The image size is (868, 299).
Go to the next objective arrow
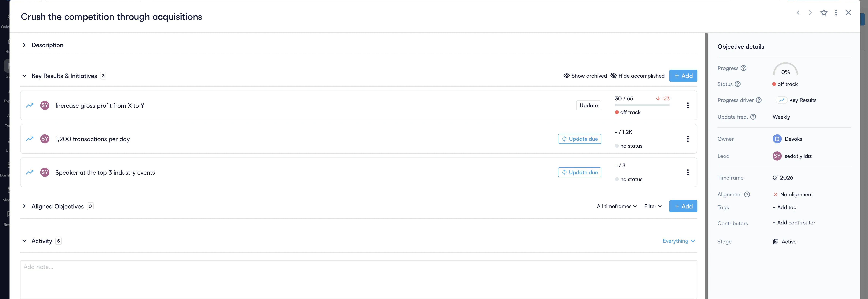click(810, 13)
